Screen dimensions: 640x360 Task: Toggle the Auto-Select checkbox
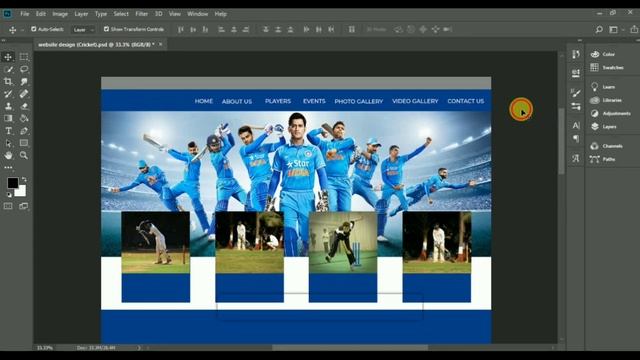[34, 29]
